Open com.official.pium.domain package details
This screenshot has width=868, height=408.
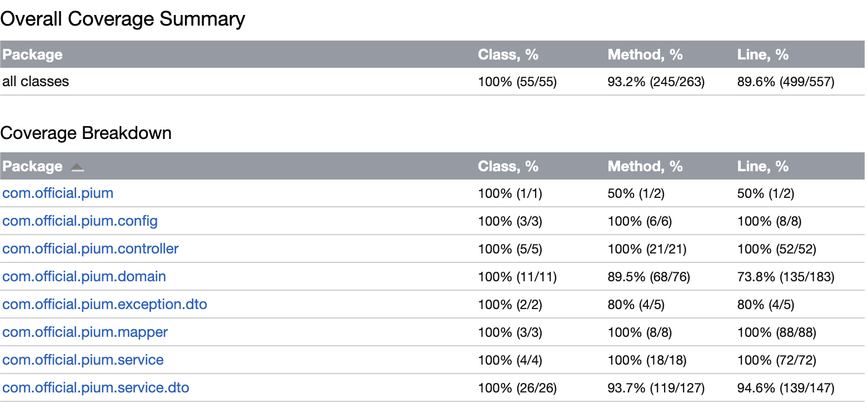coord(84,277)
